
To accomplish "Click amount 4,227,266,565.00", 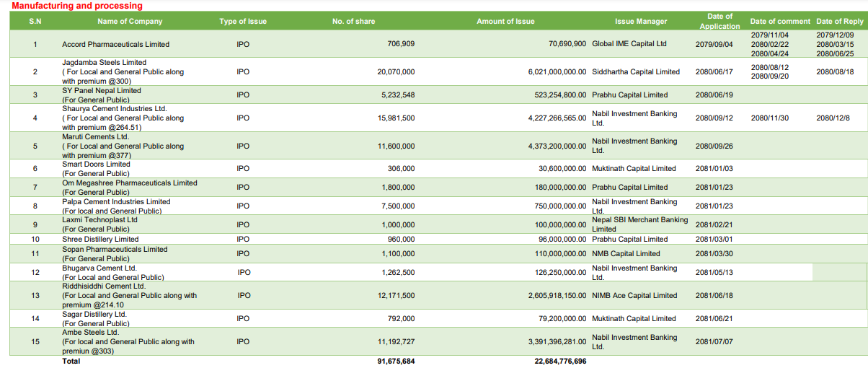I will (557, 118).
